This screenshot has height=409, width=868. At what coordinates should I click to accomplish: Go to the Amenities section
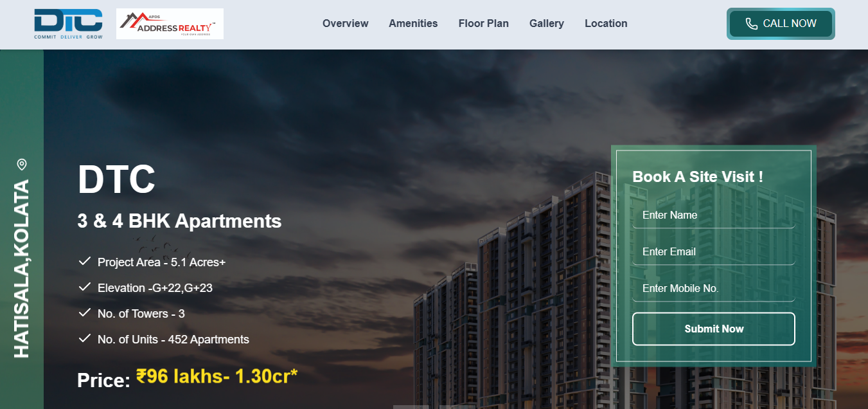(x=413, y=24)
